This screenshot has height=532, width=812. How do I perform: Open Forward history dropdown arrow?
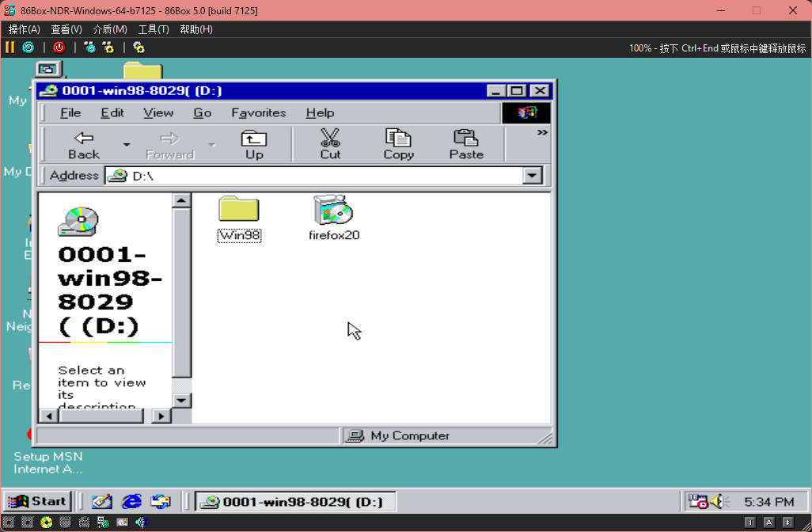212,145
